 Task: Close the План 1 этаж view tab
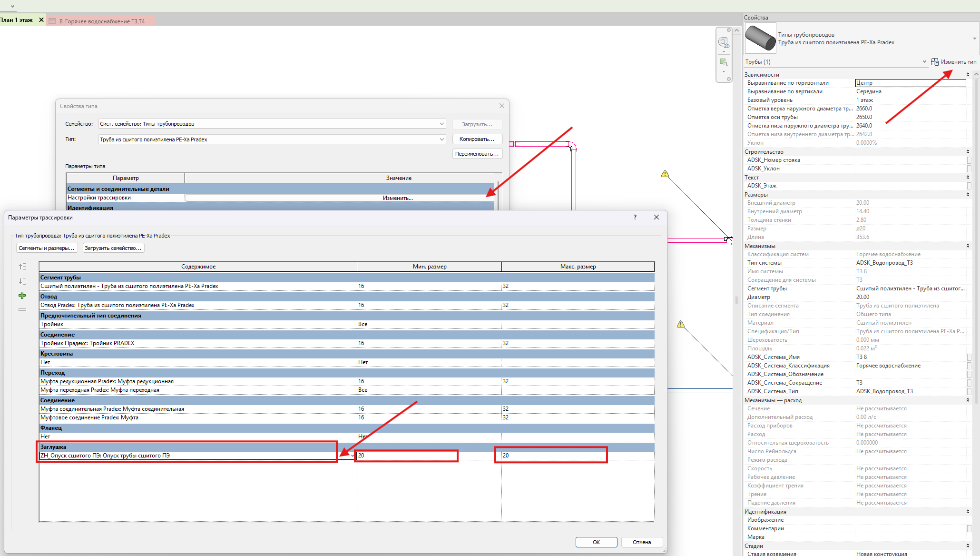pos(41,20)
